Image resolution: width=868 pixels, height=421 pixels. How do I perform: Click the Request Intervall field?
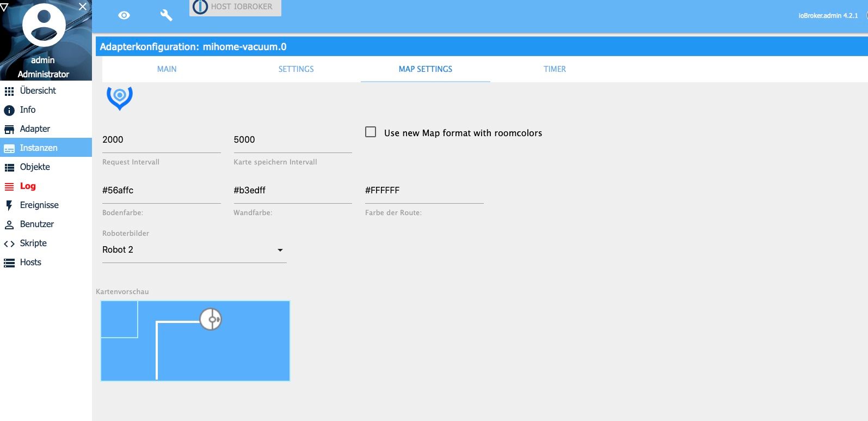(x=162, y=140)
